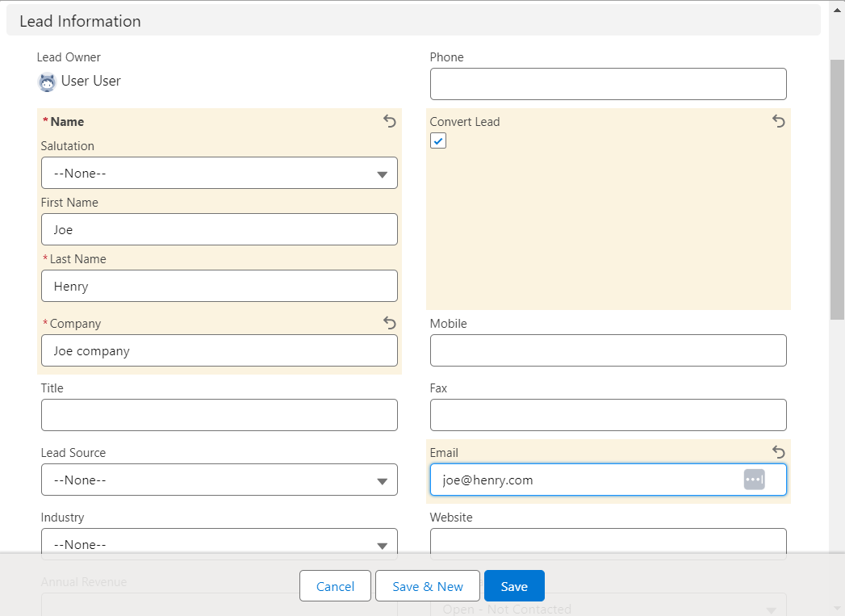Image resolution: width=845 pixels, height=616 pixels.
Task: Click the Save button
Action: [x=514, y=586]
